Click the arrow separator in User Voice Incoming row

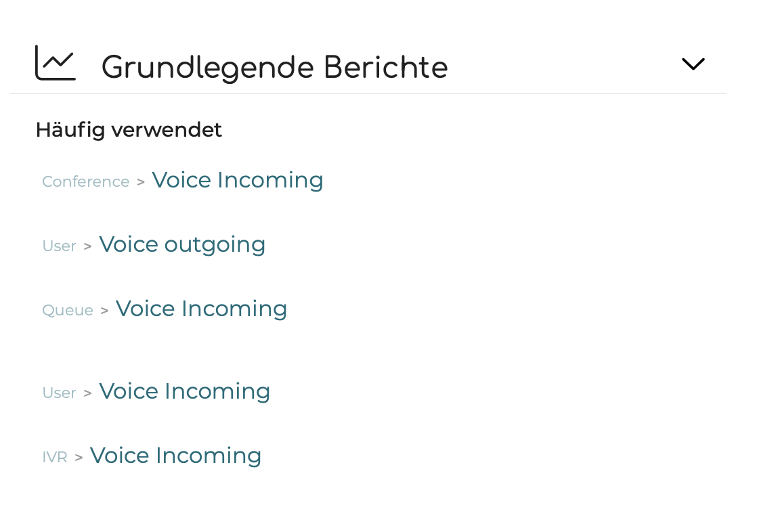coord(87,393)
